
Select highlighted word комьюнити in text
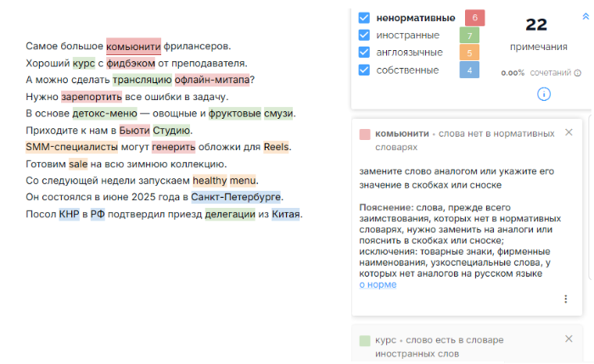[133, 46]
